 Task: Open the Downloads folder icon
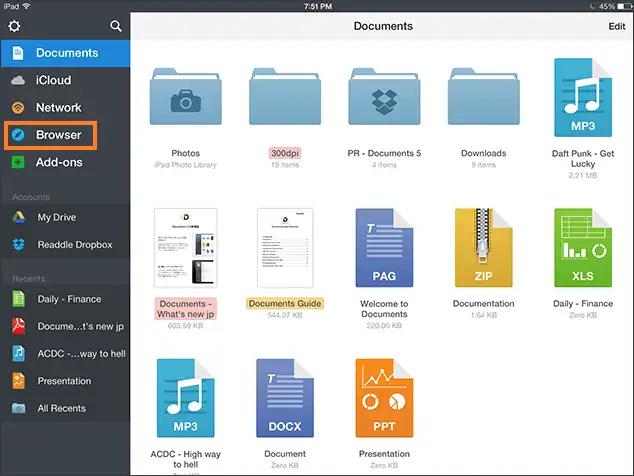coord(484,96)
